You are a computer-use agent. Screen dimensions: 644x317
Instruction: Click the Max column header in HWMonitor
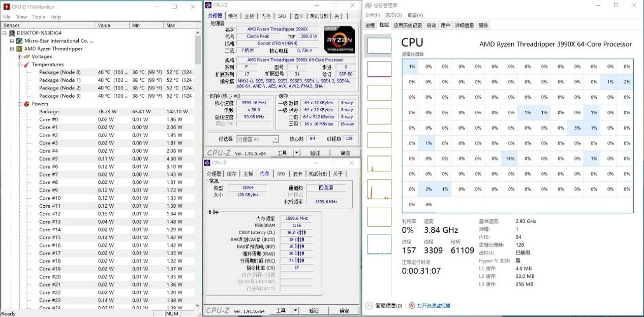click(x=179, y=25)
